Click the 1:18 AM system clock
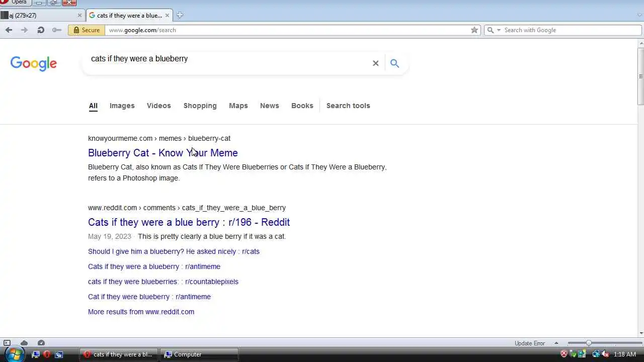The height and width of the screenshot is (362, 644). [x=625, y=354]
